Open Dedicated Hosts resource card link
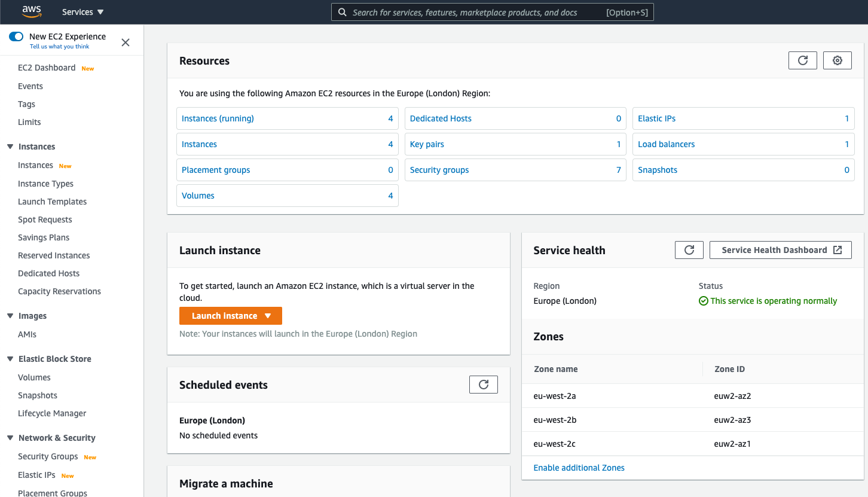The image size is (868, 497). pyautogui.click(x=441, y=118)
